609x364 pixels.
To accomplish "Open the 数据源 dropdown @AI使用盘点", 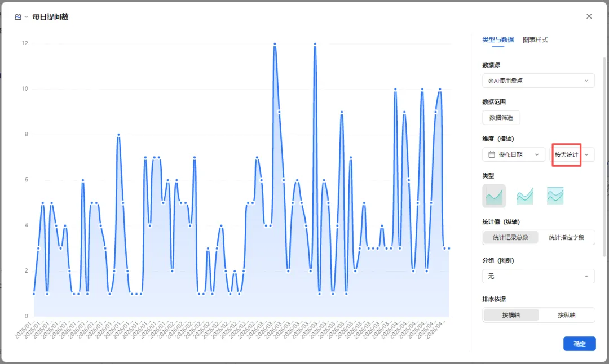I will coord(539,81).
